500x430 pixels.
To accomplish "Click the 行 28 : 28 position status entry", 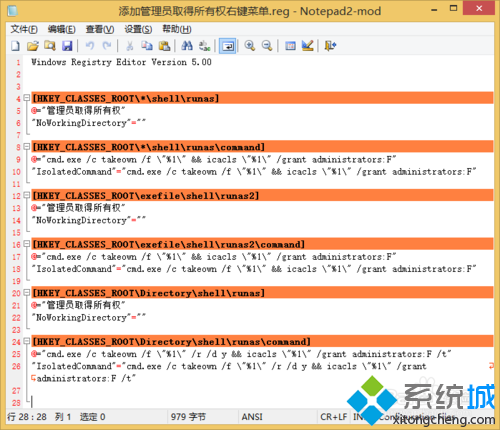I will point(27,417).
